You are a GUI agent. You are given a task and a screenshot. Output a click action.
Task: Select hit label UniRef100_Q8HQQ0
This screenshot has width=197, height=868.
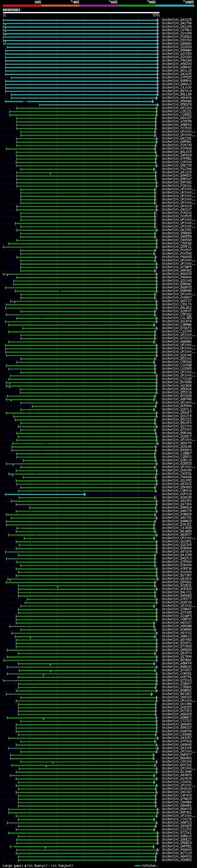click(177, 43)
